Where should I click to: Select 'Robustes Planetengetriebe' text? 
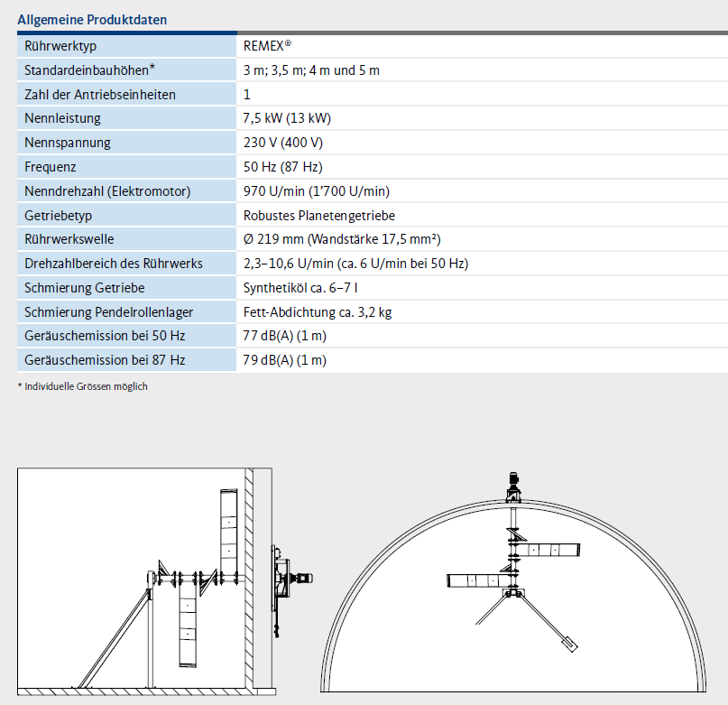319,216
